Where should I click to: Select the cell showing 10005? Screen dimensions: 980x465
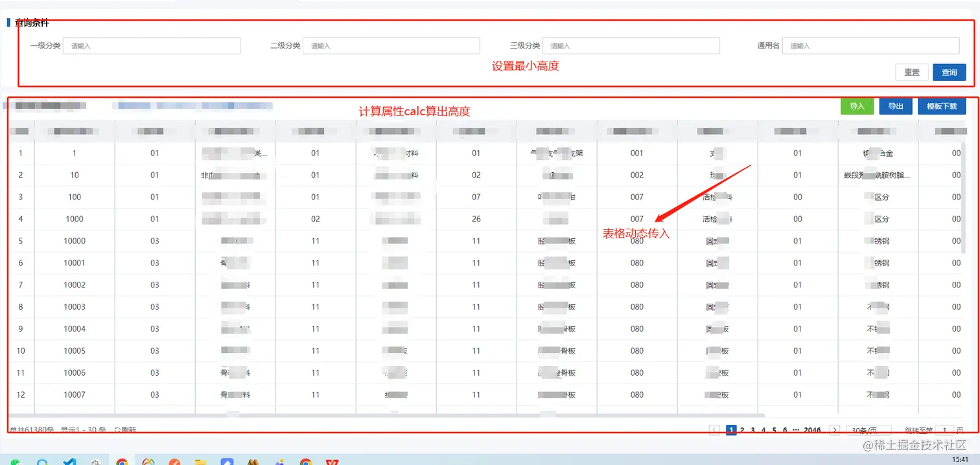[x=75, y=351]
